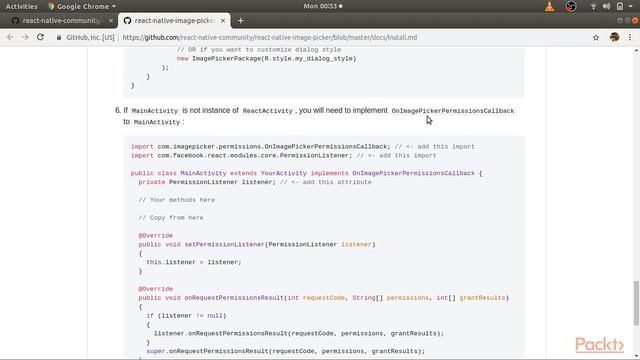Click the GitHub URL address bar
640x360 pixels.
269,38
